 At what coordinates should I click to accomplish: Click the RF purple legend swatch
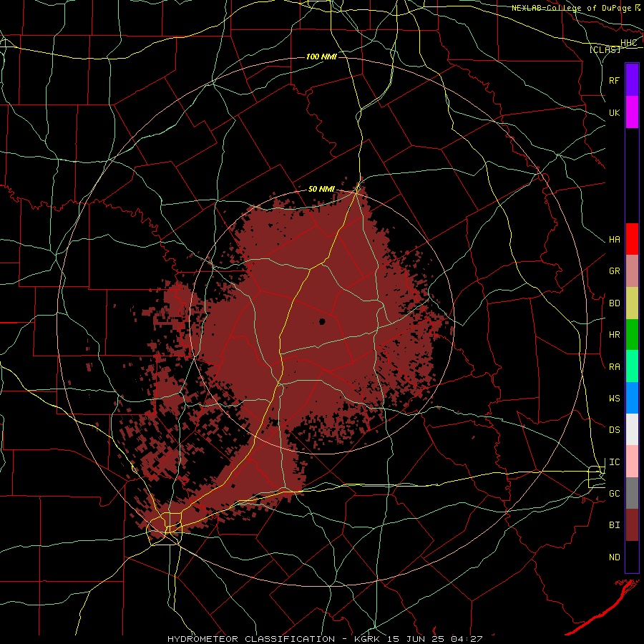(632, 80)
